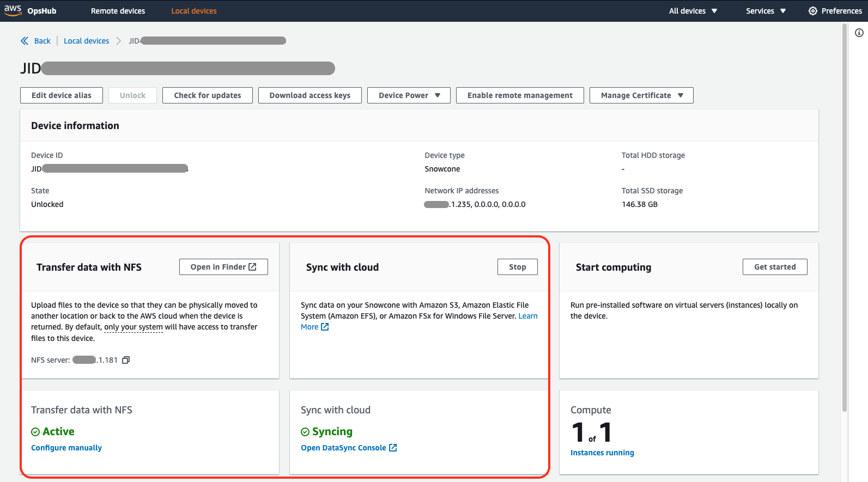868x482 pixels.
Task: Click the page vertical scrollbar
Action: [x=845, y=218]
